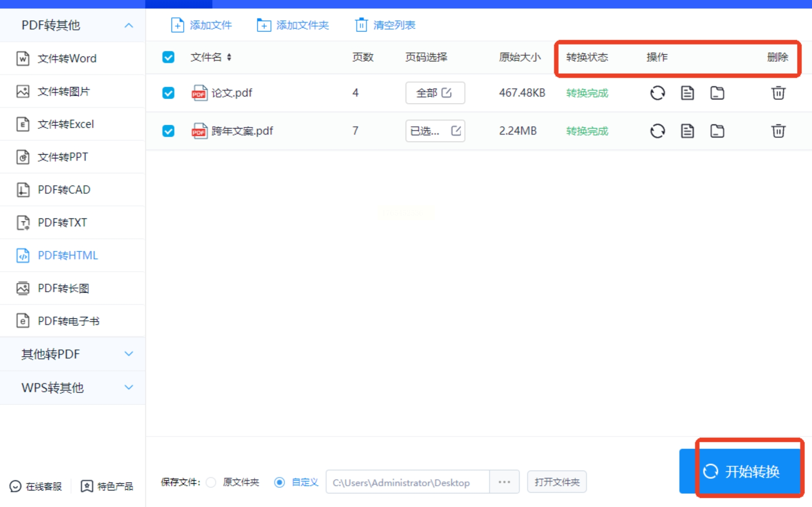Select the 原文件夹 radio option

[x=211, y=482]
